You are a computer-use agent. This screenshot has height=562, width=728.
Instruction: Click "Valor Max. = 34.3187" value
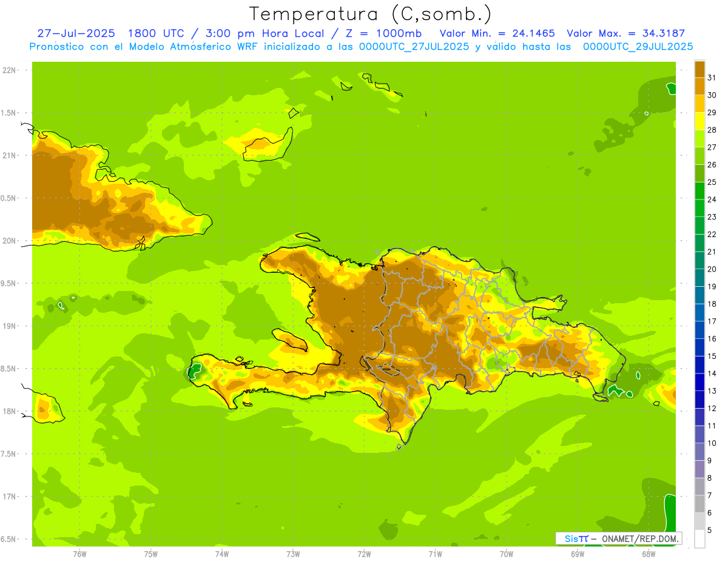click(626, 33)
